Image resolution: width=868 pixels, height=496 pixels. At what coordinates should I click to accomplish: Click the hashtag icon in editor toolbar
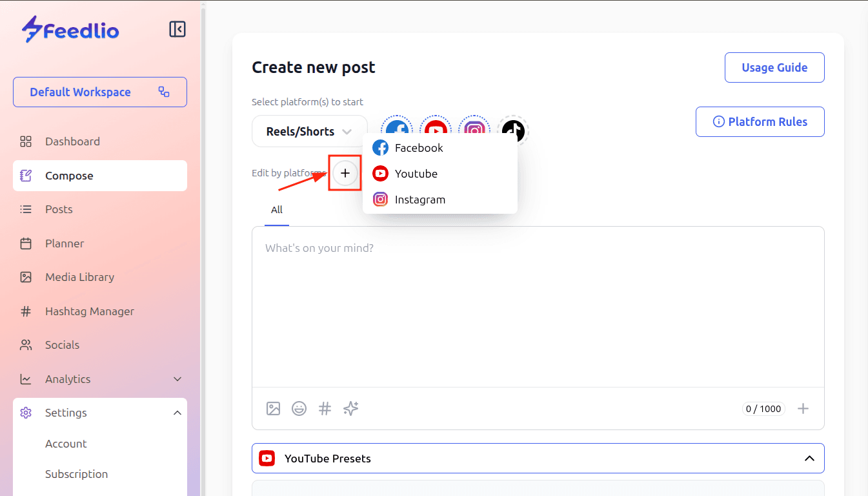325,408
